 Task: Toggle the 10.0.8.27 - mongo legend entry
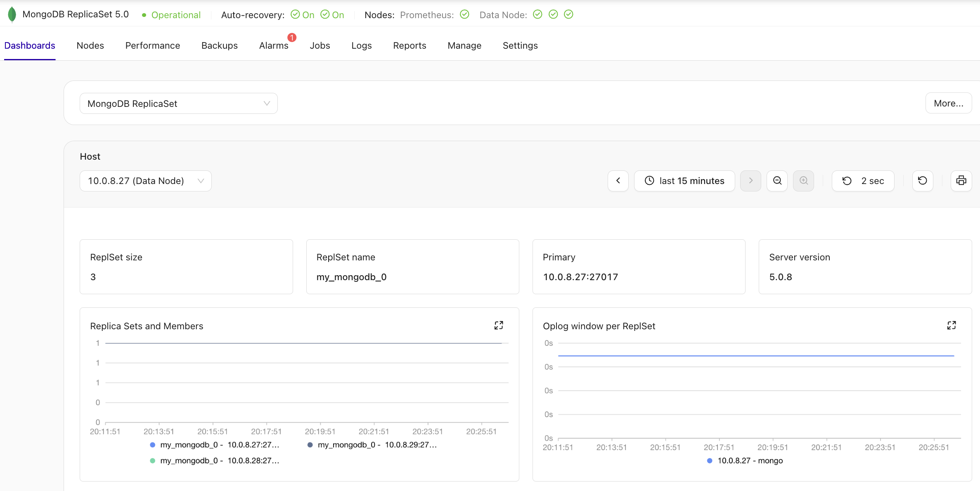745,460
